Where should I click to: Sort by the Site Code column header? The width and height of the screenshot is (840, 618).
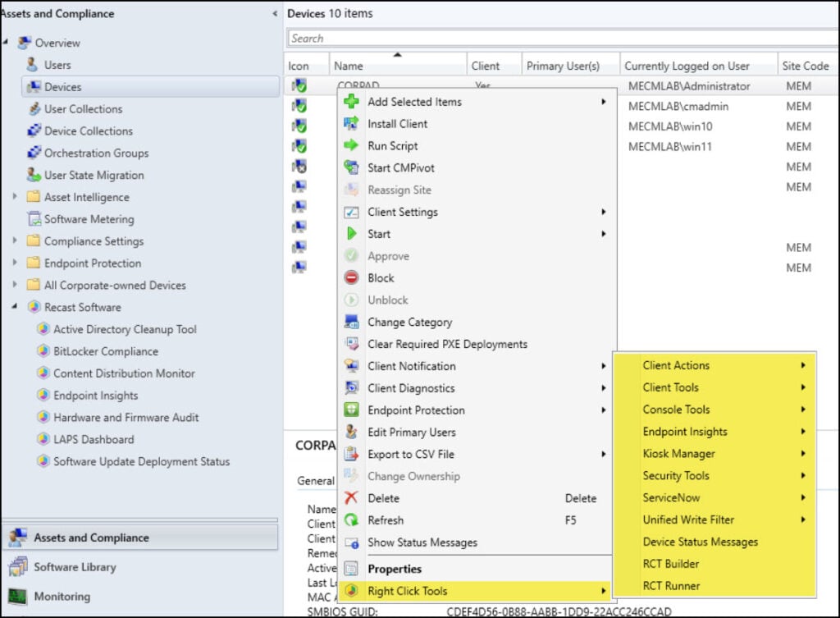coord(808,66)
